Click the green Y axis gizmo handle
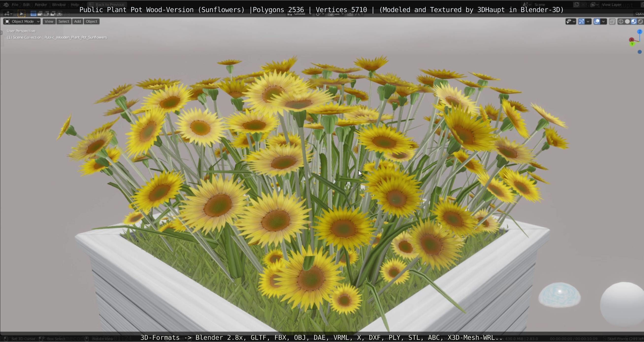644x342 pixels. tap(632, 44)
